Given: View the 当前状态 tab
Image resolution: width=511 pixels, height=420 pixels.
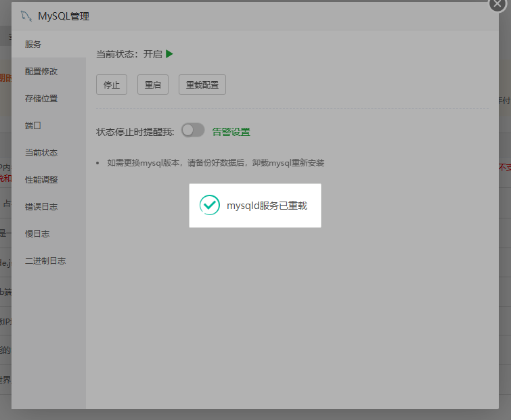Looking at the screenshot, I should 49,152.
